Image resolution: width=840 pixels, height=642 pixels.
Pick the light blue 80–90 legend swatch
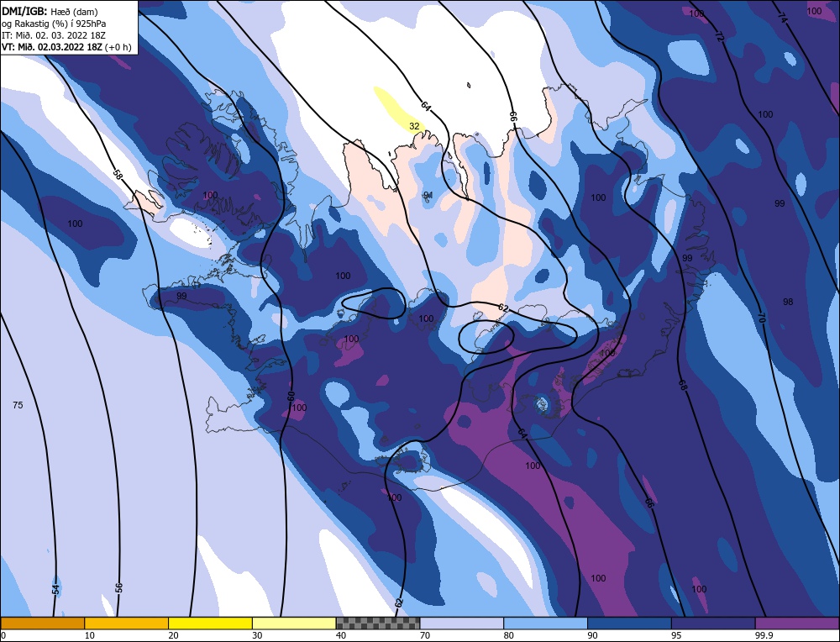[545, 624]
